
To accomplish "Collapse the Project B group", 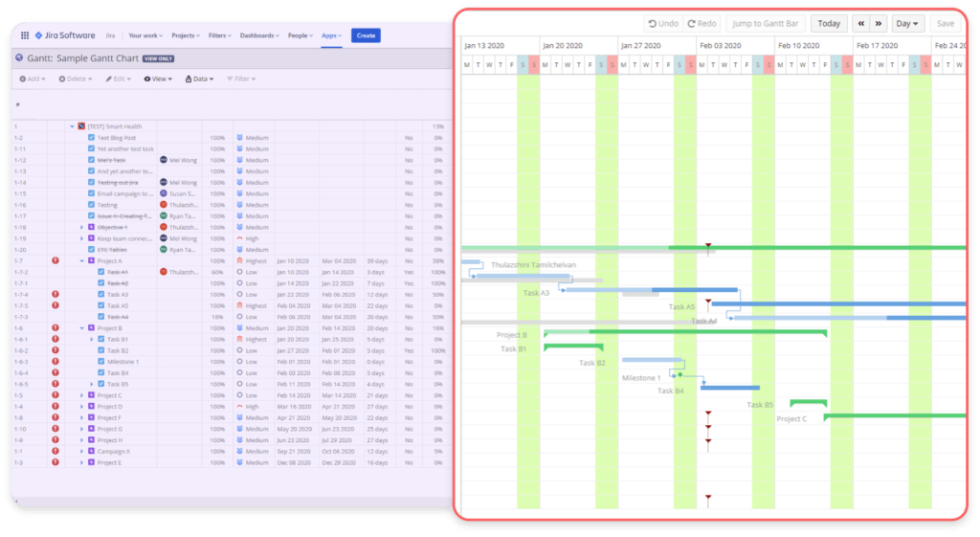I will [82, 328].
